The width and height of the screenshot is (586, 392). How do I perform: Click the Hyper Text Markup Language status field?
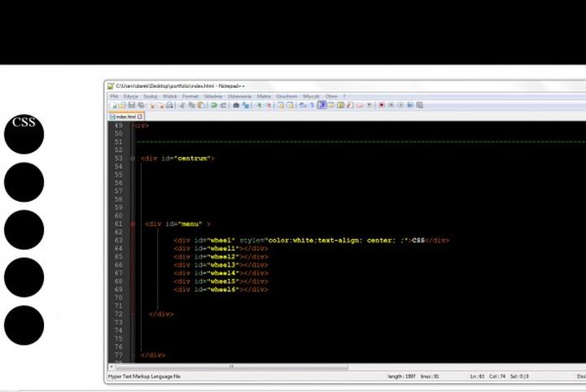click(x=146, y=377)
